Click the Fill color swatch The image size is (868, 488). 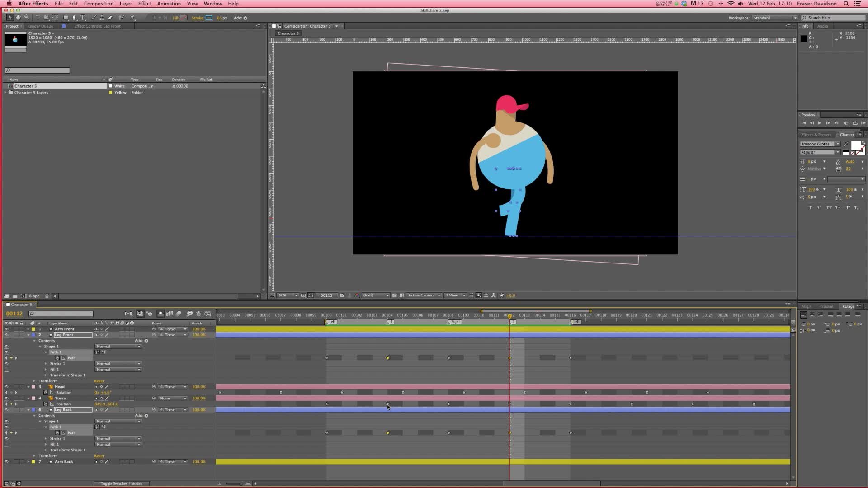[x=184, y=18]
